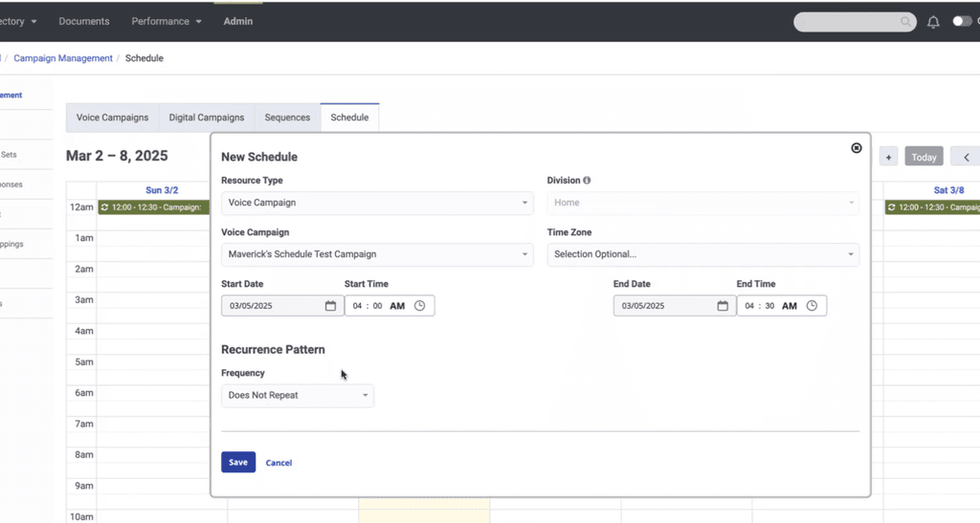Open the End Date calendar picker icon

point(723,306)
